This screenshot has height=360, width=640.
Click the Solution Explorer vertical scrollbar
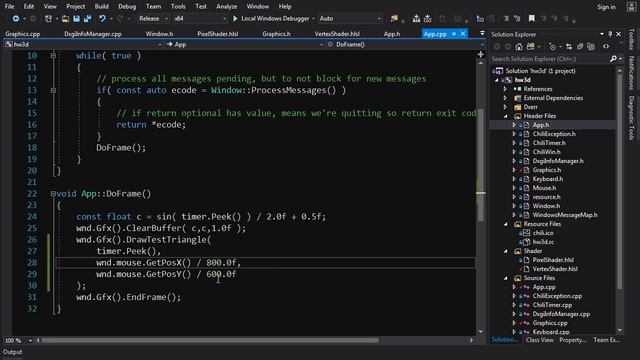[x=620, y=181]
